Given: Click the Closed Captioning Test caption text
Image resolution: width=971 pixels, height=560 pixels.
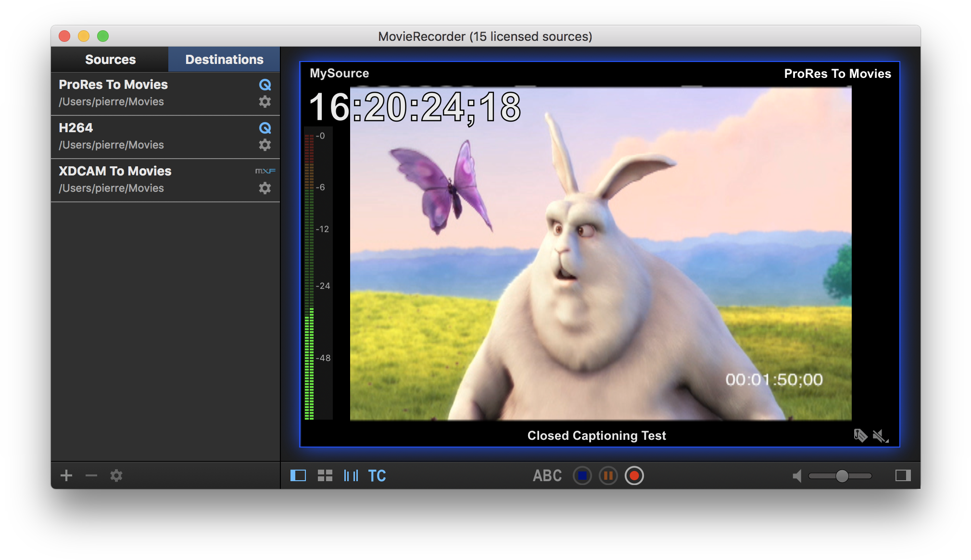Looking at the screenshot, I should [596, 436].
